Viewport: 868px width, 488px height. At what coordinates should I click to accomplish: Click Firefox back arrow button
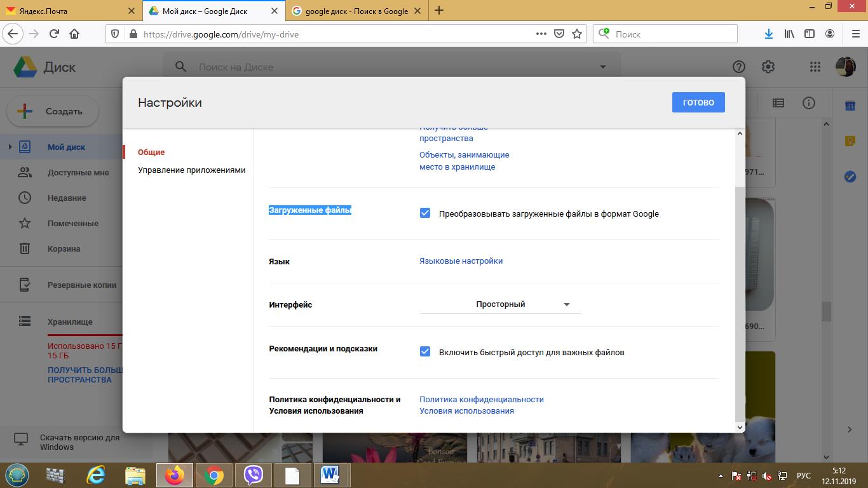pos(13,34)
